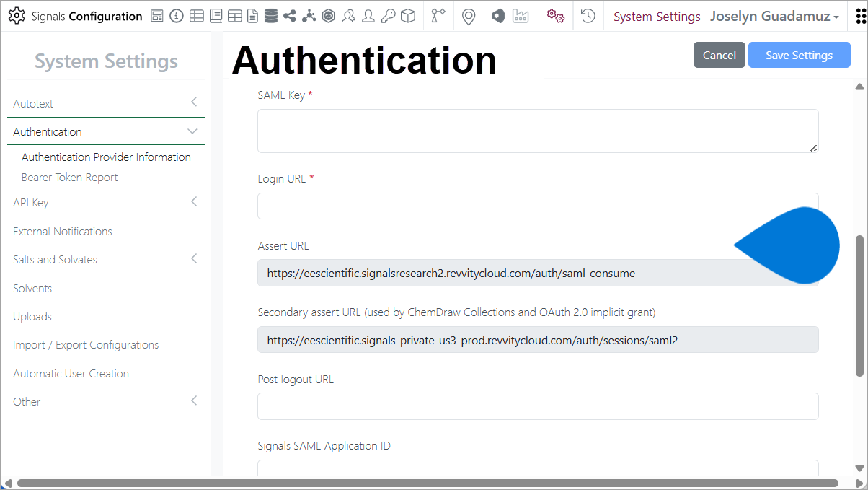Click the info circle icon in toolbar

(x=177, y=16)
